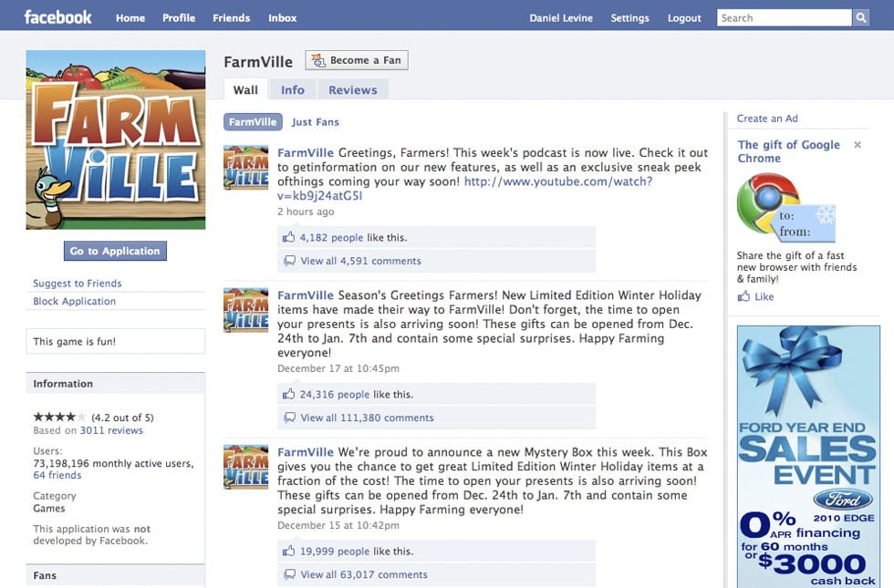Click FarmVille name on Season's Greetings post

click(x=306, y=295)
